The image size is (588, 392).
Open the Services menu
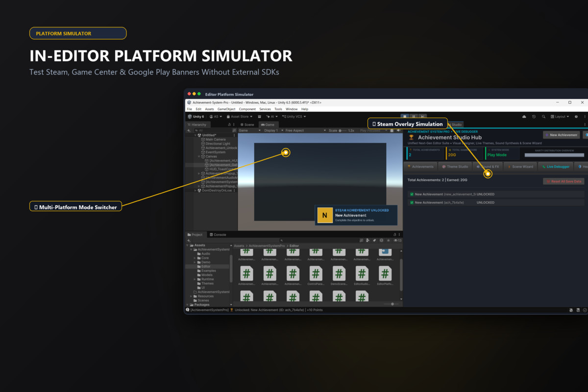[265, 109]
